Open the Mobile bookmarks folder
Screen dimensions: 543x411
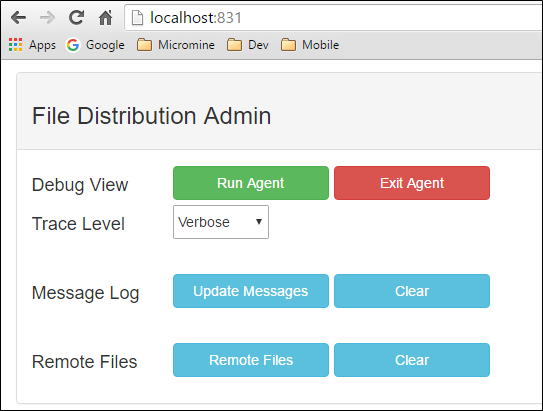pyautogui.click(x=310, y=45)
